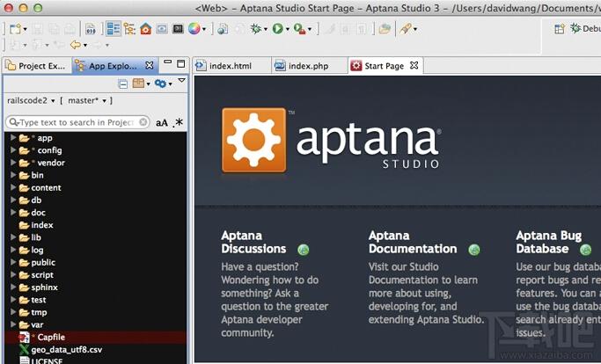Click the New file wizard icon
Viewport: 601px width, 364px height.
(15, 29)
